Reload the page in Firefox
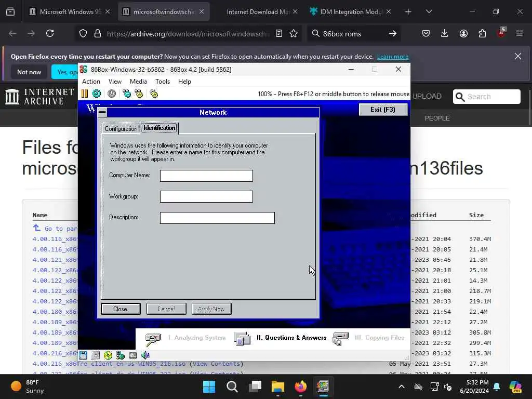Viewport: 532px width, 399px height. click(50, 34)
